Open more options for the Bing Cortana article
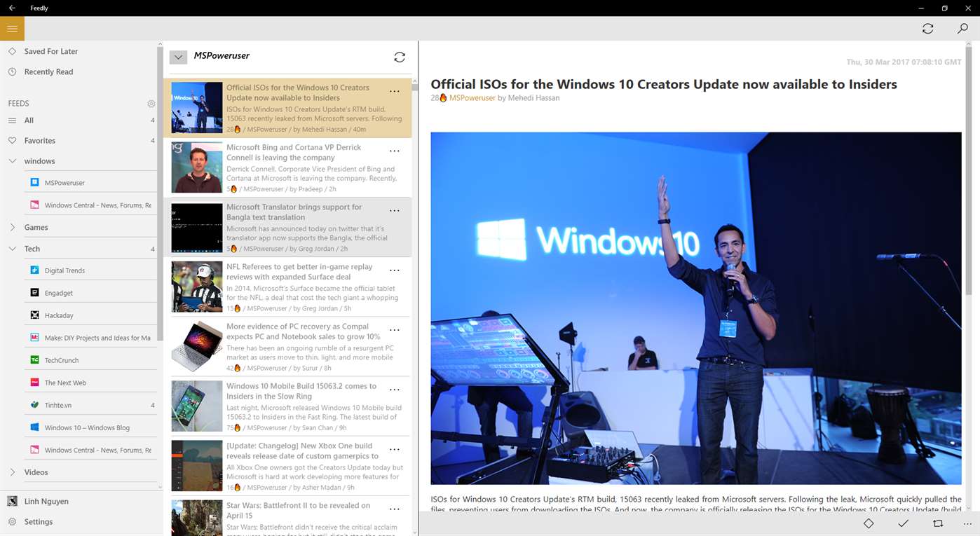 pyautogui.click(x=394, y=151)
